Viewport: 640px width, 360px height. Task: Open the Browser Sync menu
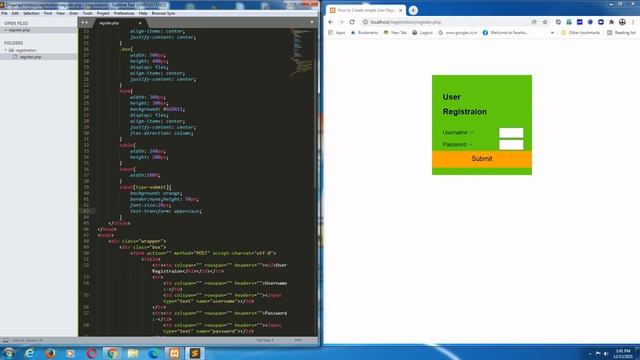(x=163, y=13)
